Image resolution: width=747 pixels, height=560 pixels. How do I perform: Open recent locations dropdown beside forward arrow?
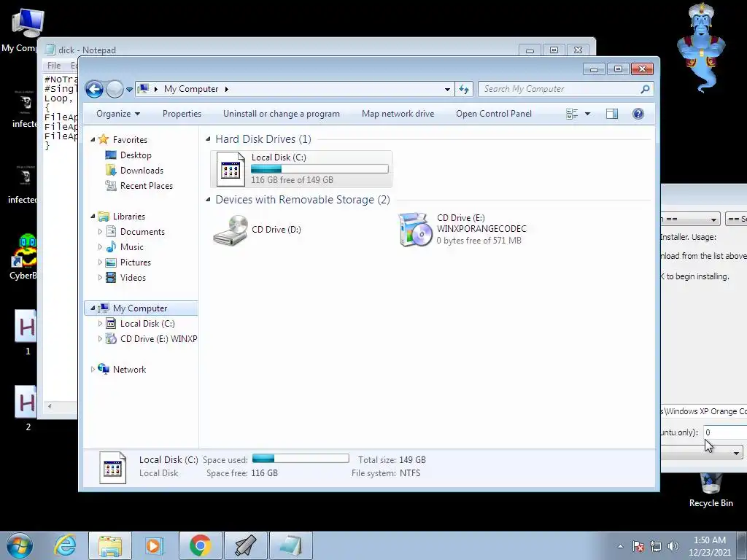coord(129,89)
